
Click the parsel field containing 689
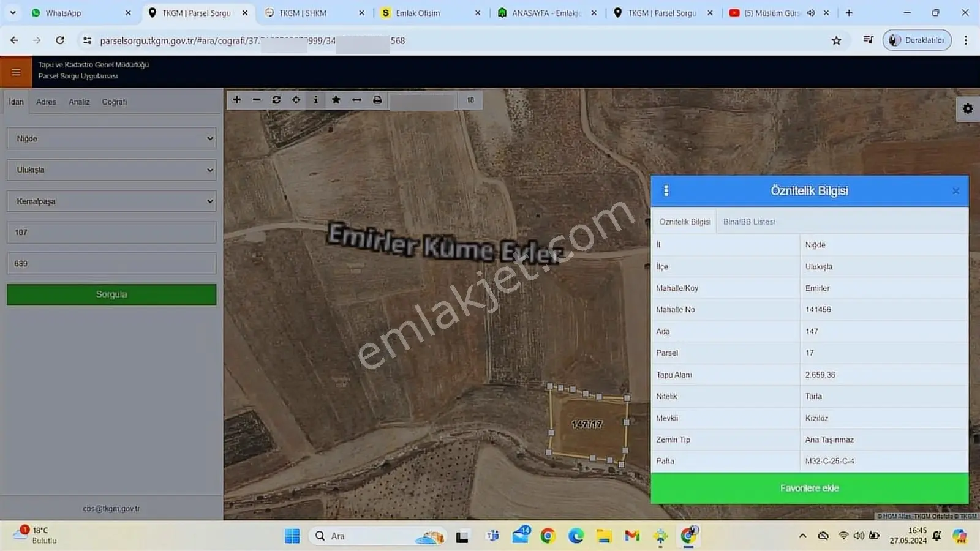click(x=111, y=263)
